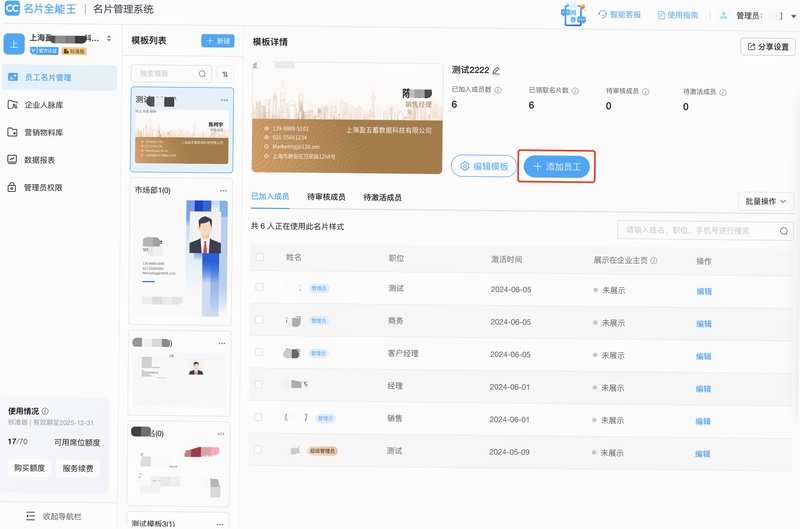Click the 新建 template button
This screenshot has height=529, width=800.
pyautogui.click(x=218, y=41)
